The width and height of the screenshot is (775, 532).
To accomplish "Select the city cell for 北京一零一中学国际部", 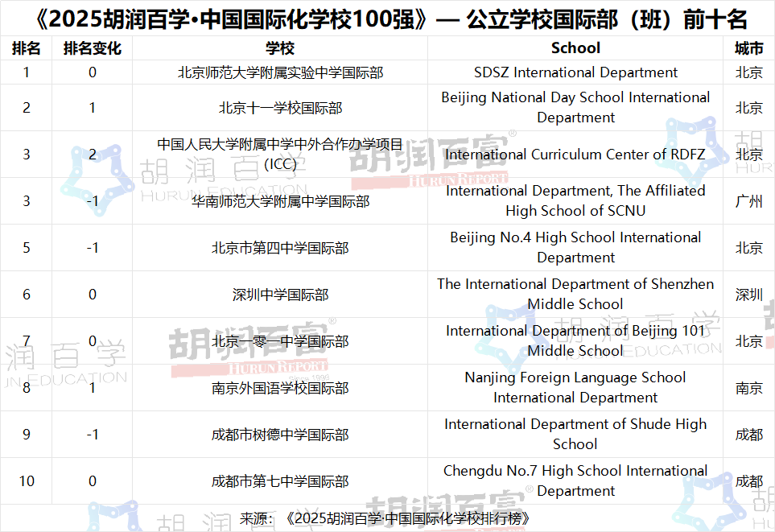I will coord(748,341).
